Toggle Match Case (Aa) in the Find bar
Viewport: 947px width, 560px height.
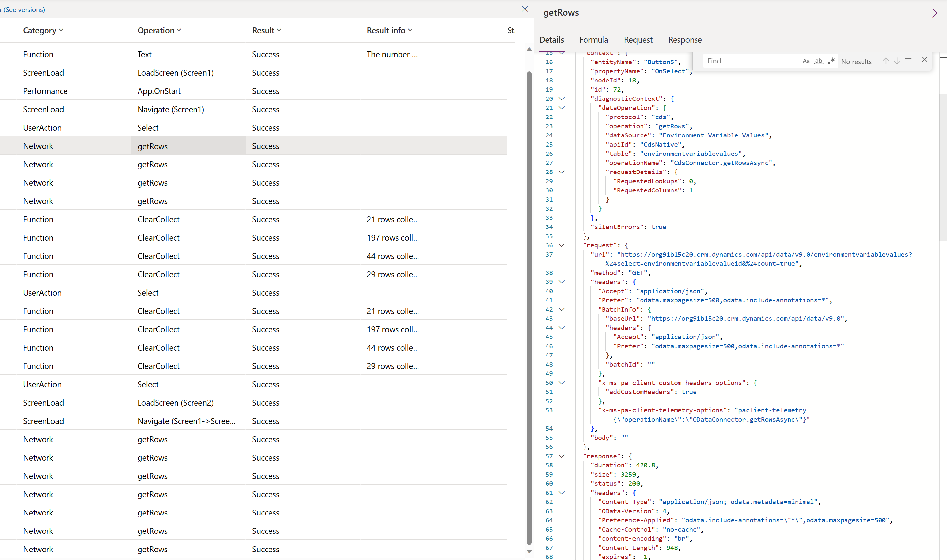pos(806,61)
